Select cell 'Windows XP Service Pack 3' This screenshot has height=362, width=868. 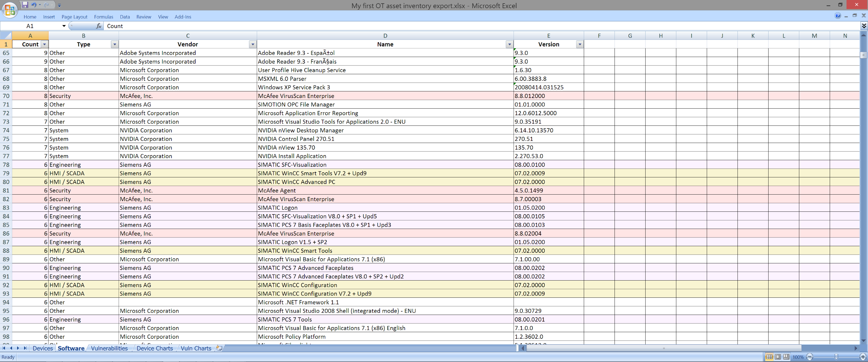(385, 87)
